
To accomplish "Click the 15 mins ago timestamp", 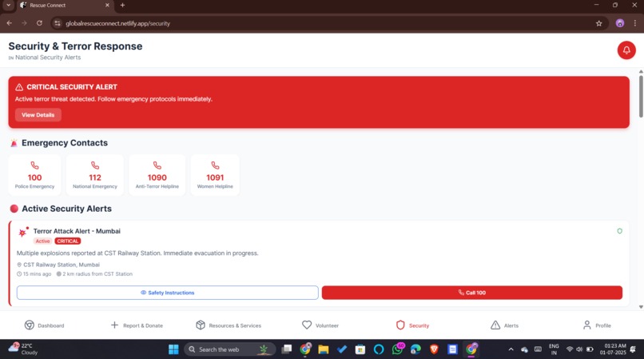I will pyautogui.click(x=37, y=274).
